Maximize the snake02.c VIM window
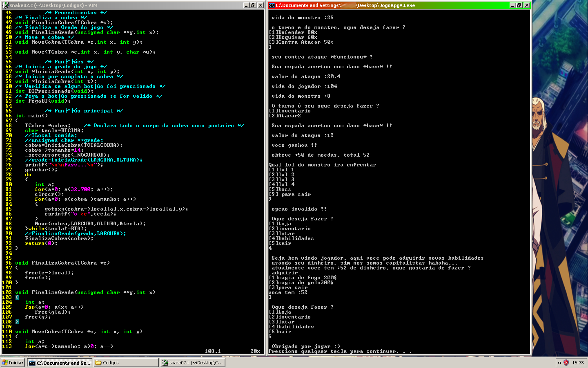This screenshot has width=588, height=368. click(x=253, y=5)
